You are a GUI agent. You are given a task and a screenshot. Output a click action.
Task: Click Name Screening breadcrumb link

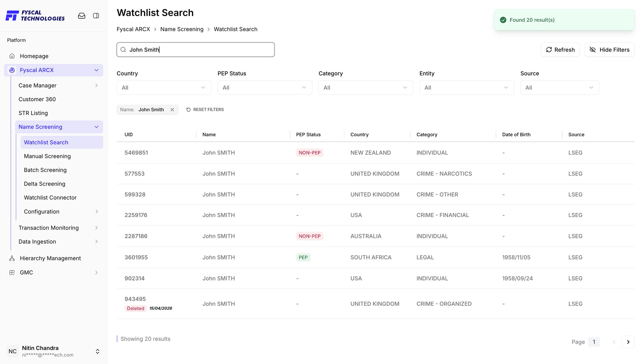pos(182,29)
